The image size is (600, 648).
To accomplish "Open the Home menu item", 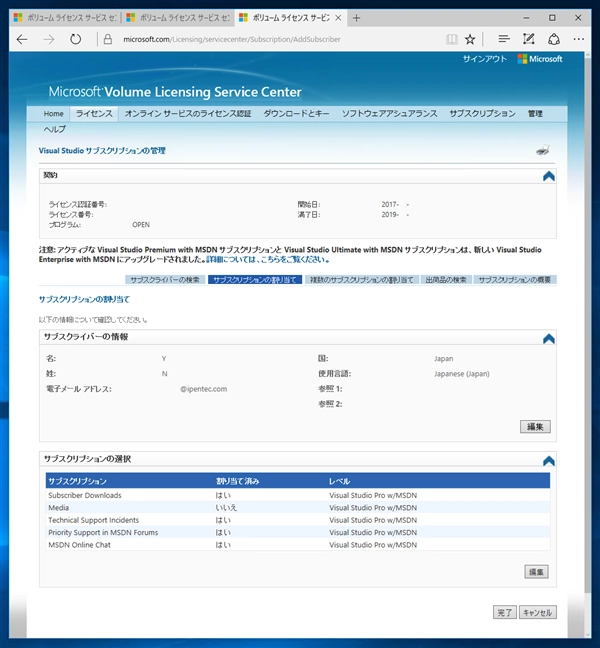I will (53, 114).
